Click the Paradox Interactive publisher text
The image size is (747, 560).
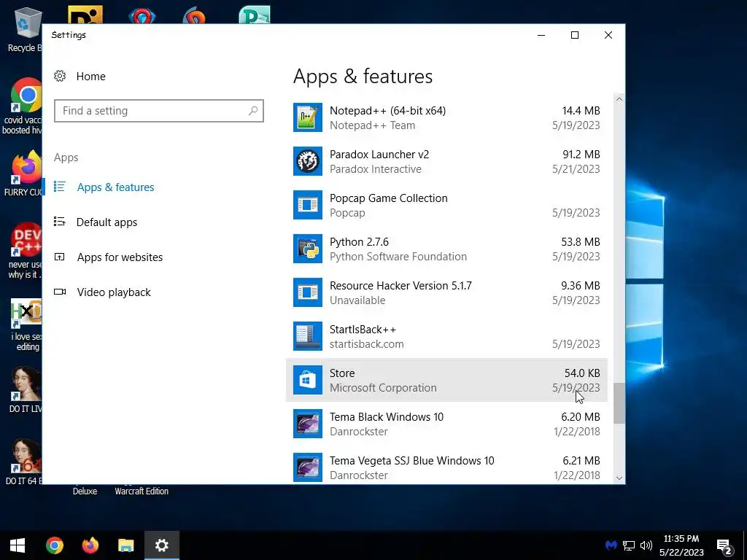click(376, 169)
